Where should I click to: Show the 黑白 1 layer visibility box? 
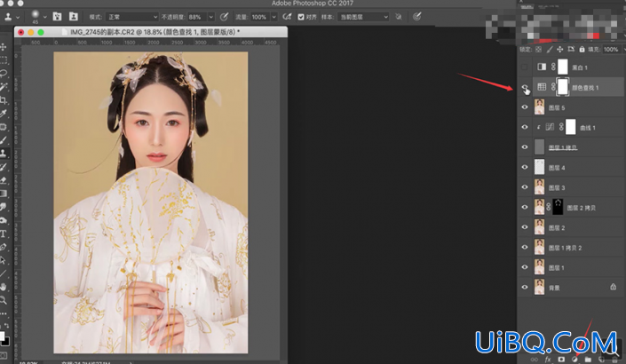pos(525,67)
